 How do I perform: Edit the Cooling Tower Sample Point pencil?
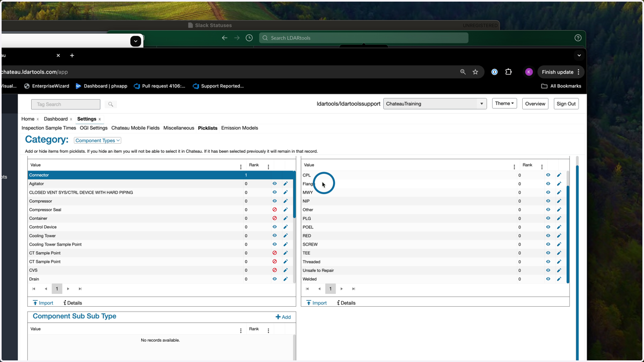pos(286,245)
